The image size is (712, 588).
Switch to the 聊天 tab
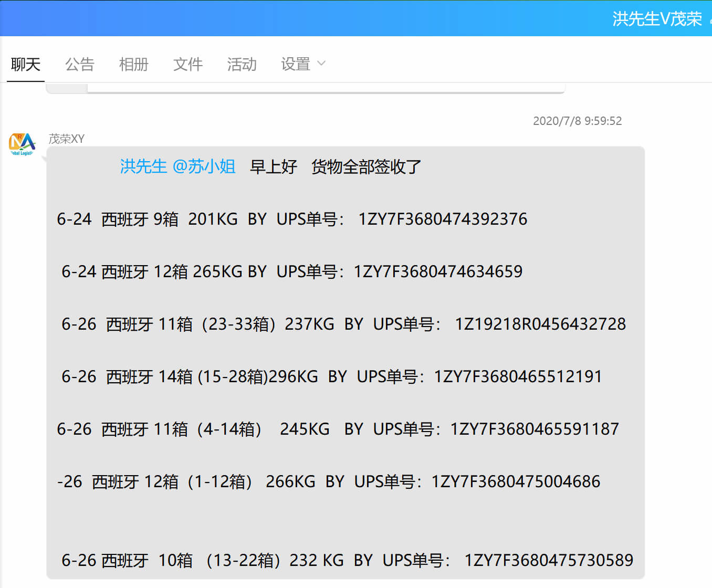pyautogui.click(x=26, y=64)
